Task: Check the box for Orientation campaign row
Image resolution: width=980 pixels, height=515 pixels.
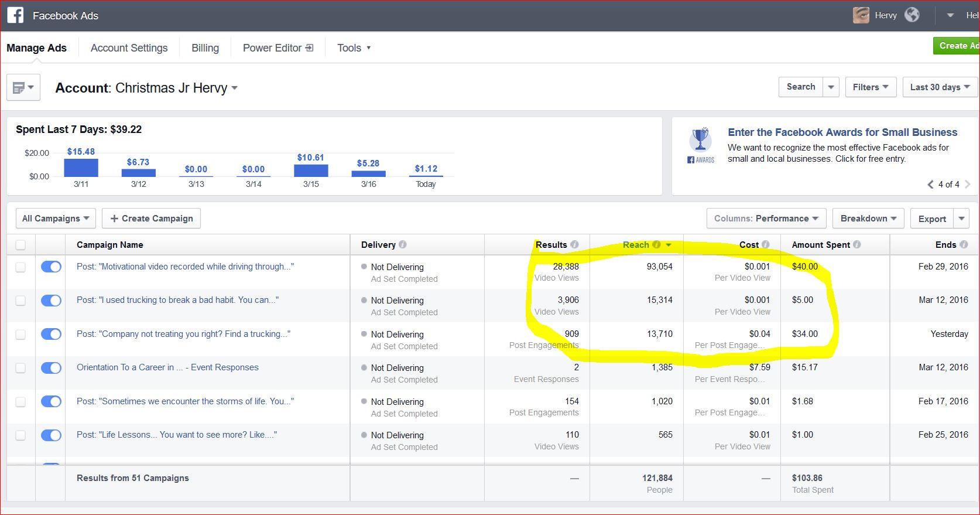Action: (x=20, y=368)
